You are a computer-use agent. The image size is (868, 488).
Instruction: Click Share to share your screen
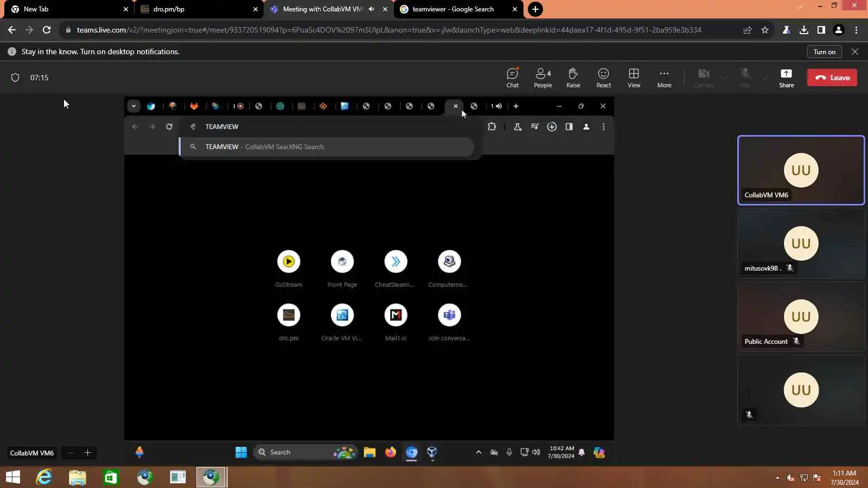tap(786, 78)
